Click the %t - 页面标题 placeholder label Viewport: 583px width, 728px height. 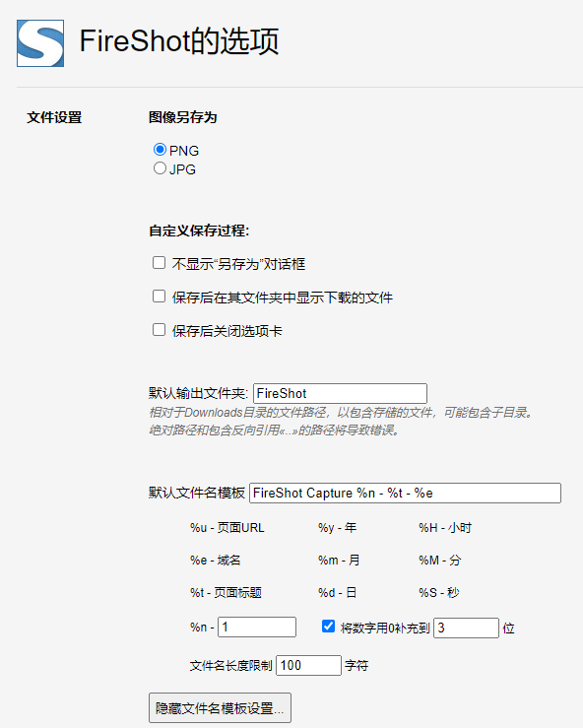(x=227, y=593)
